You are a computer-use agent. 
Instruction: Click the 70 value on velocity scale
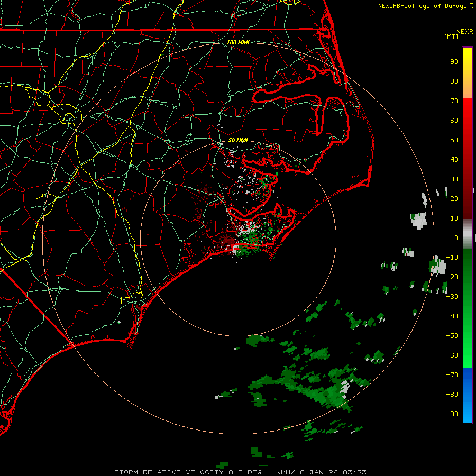[454, 101]
